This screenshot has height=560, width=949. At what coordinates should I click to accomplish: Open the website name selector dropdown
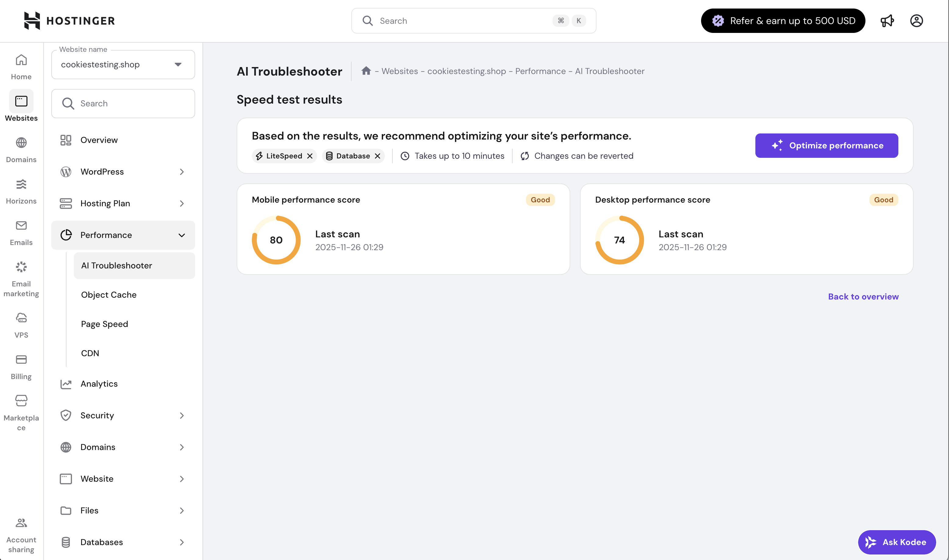(x=177, y=64)
